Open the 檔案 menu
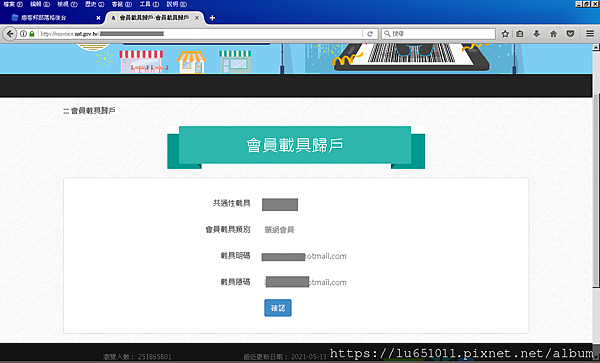Image resolution: width=600 pixels, height=363 pixels. pos(13,4)
